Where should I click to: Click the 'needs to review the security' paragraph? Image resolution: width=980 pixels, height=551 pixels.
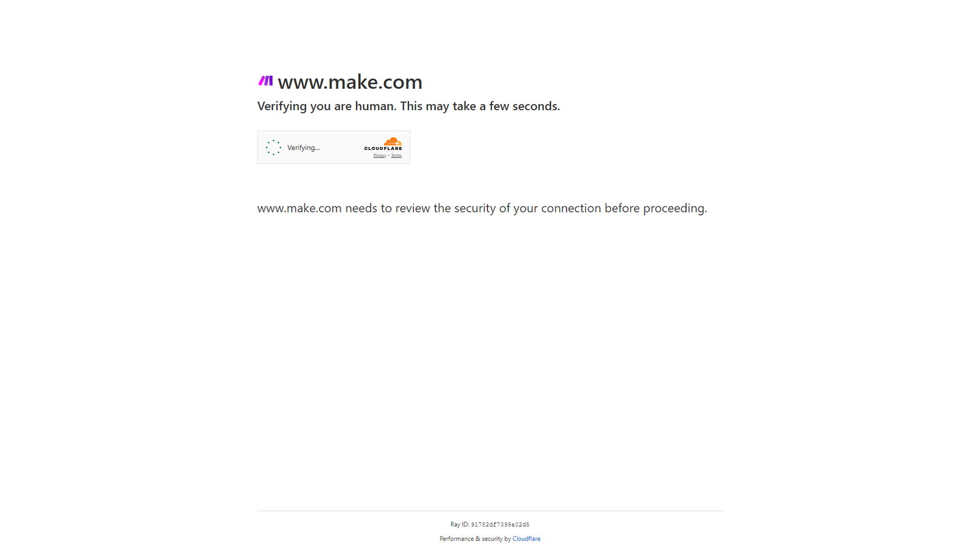[482, 208]
